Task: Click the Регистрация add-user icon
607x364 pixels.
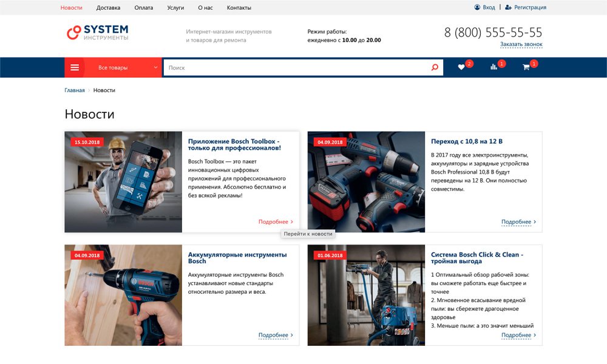Action: pos(508,7)
